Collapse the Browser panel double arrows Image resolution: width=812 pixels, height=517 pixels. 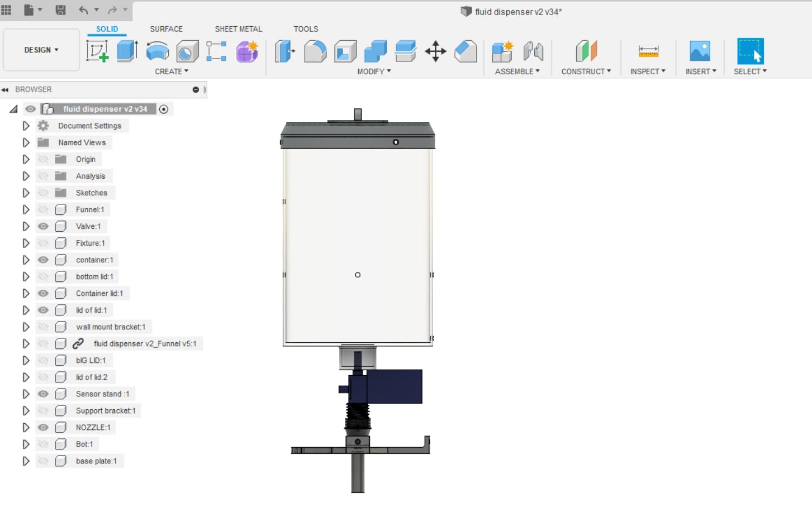click(x=5, y=89)
